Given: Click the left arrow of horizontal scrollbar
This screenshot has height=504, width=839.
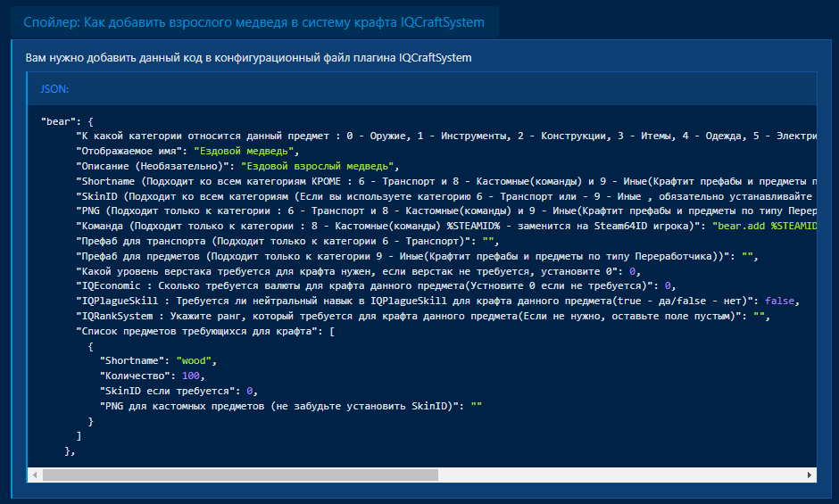Looking at the screenshot, I should (35, 475).
